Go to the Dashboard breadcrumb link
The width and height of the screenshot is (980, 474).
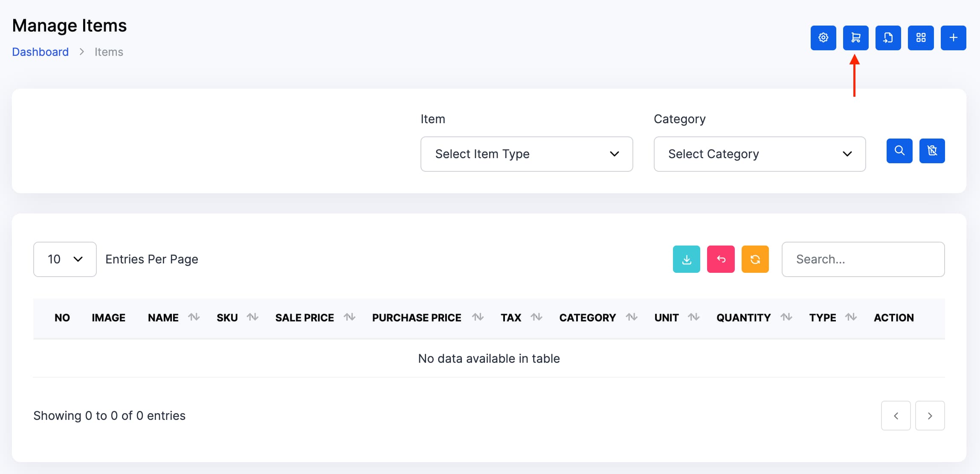(x=40, y=52)
